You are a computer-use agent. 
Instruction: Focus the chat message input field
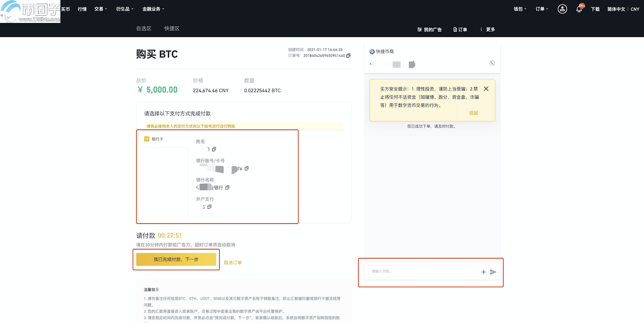(421, 272)
